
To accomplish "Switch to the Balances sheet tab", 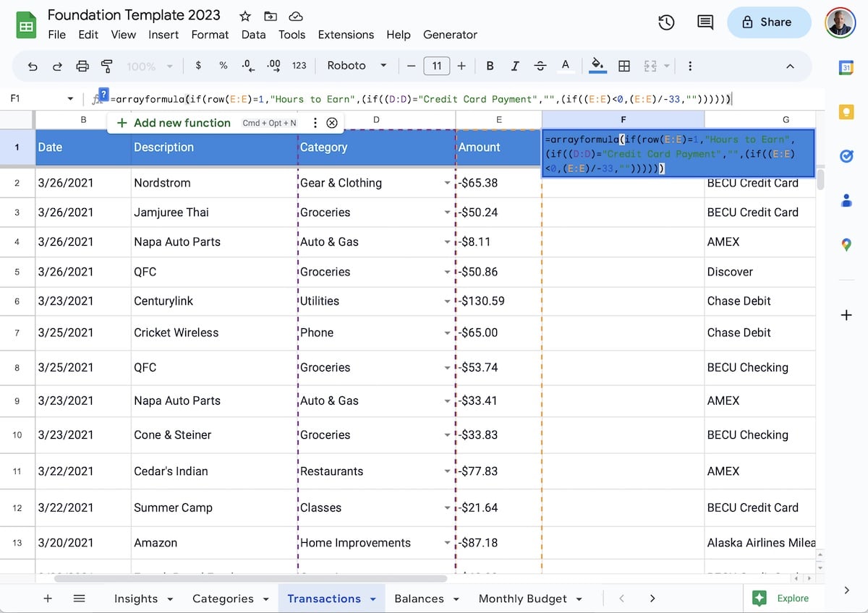I will [419, 599].
